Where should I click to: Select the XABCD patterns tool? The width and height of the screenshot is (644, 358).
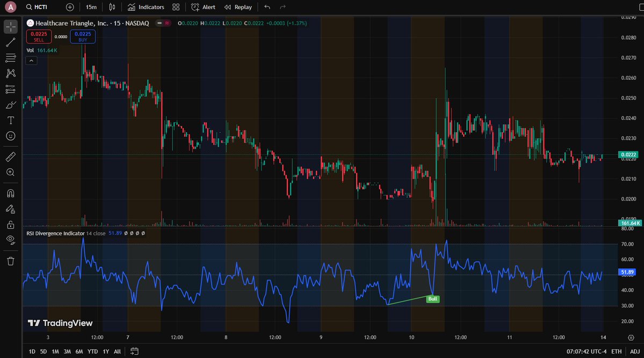pyautogui.click(x=11, y=74)
